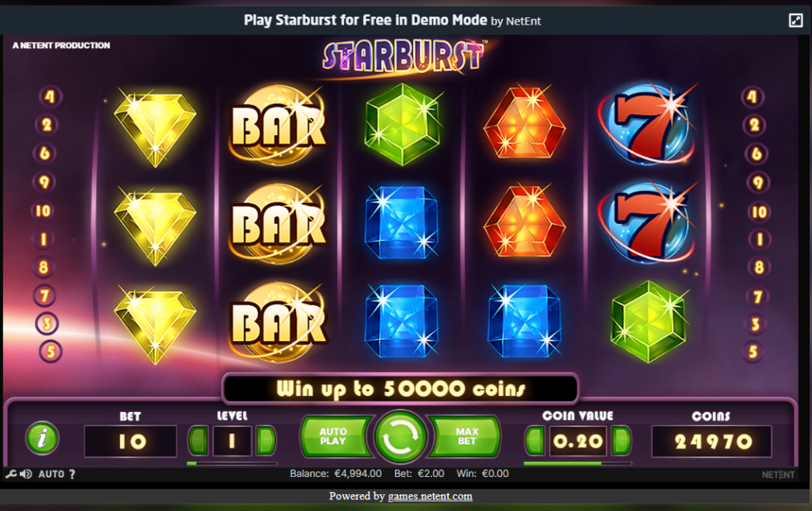This screenshot has height=511, width=812.
Task: Click the highlighted payline 3 on left
Action: pos(47,324)
